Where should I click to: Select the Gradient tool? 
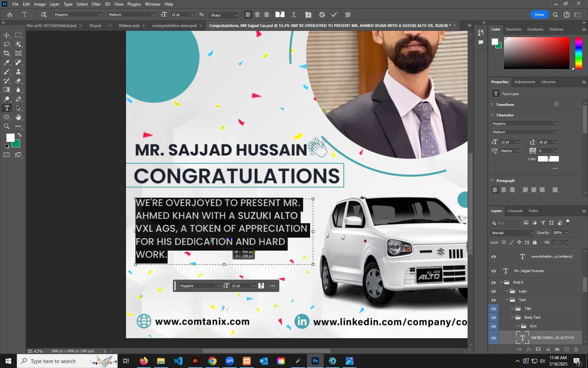(7, 90)
